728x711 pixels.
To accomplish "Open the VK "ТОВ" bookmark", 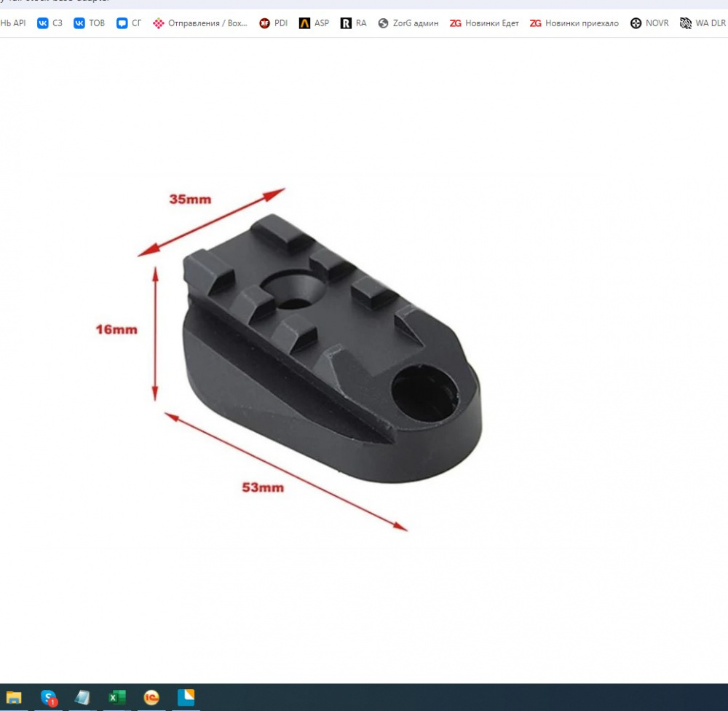I will pyautogui.click(x=89, y=23).
